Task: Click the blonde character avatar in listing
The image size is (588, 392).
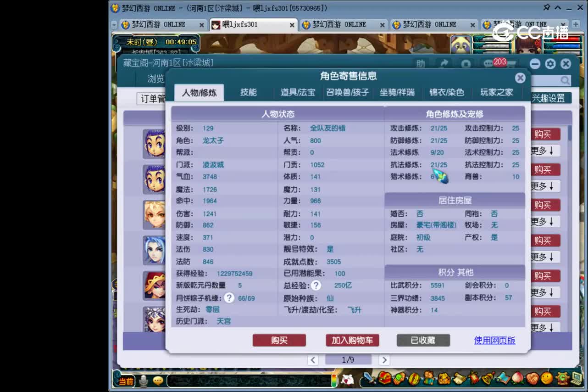Action: tap(155, 214)
